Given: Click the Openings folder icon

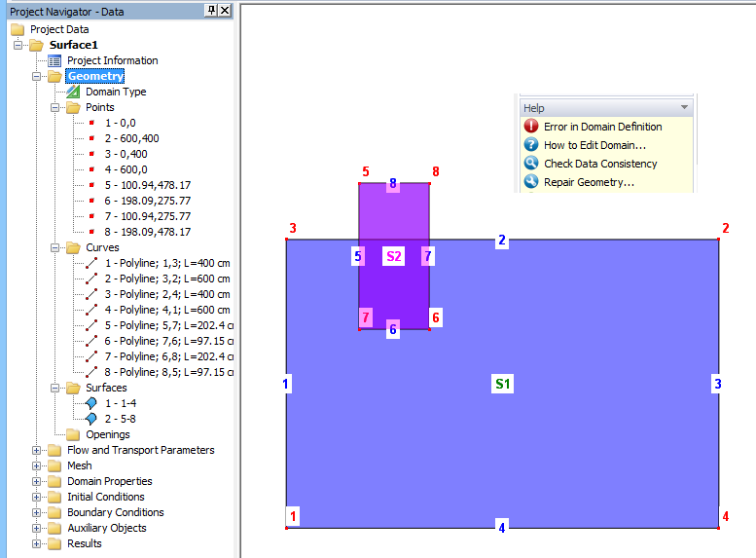Looking at the screenshot, I should (73, 434).
